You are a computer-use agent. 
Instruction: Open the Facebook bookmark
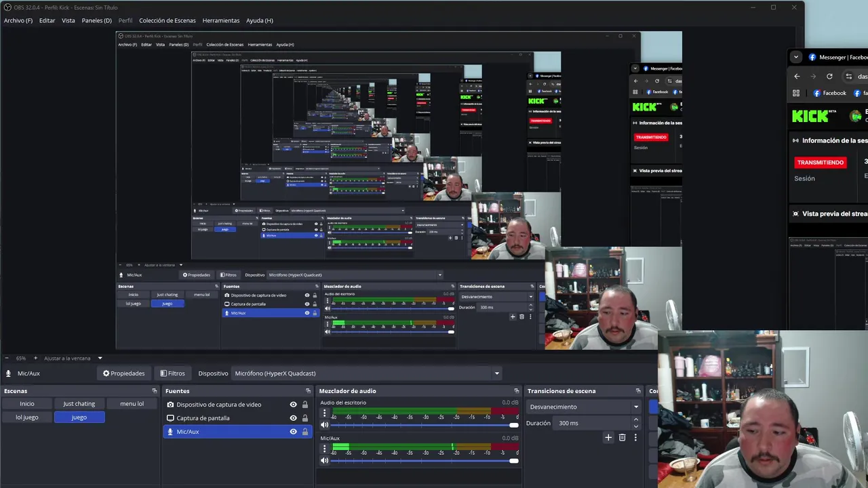[x=830, y=93]
